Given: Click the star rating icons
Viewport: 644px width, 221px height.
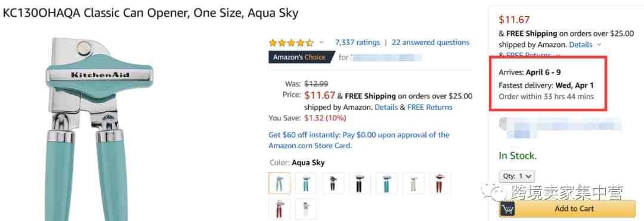Looking at the screenshot, I should [x=291, y=43].
